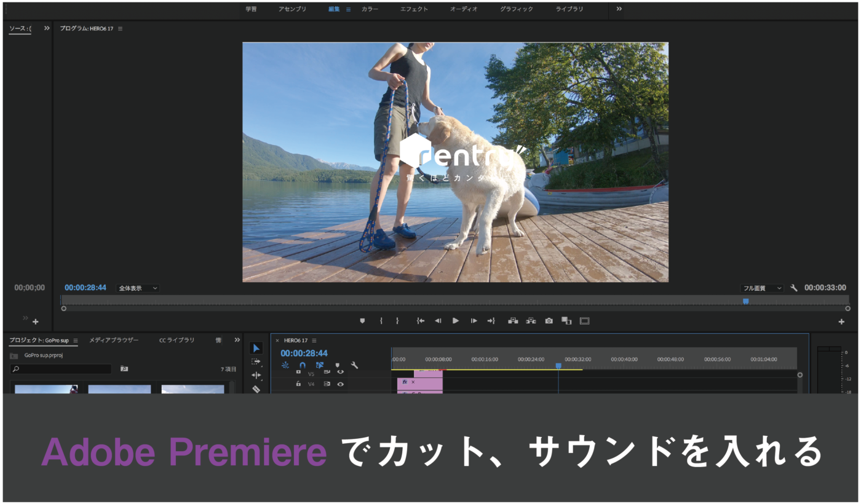Play the program monitor video
This screenshot has width=861, height=504.
(x=456, y=321)
